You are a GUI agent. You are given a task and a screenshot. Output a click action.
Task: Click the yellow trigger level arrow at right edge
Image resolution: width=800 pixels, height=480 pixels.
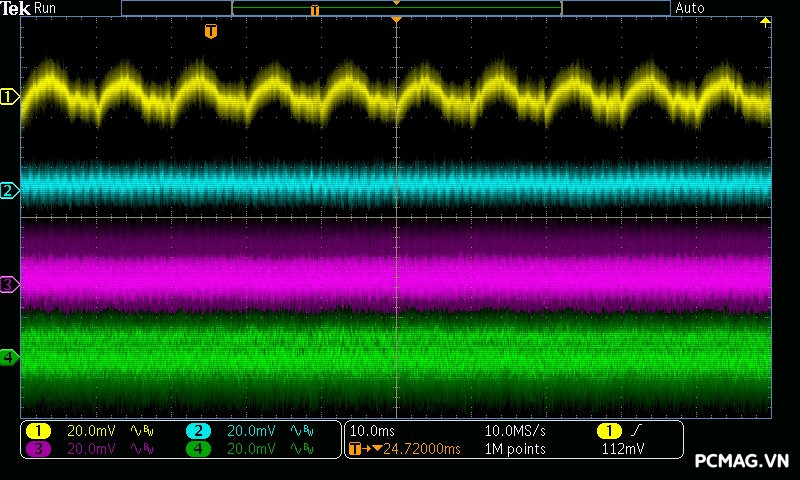click(x=766, y=22)
